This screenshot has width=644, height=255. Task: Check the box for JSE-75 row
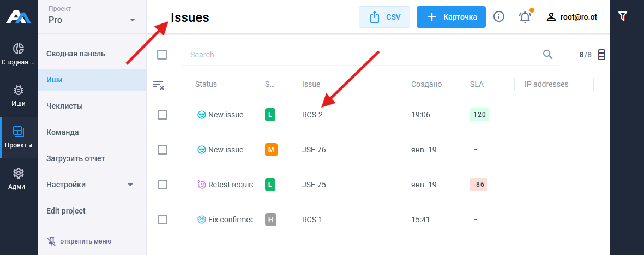coord(162,185)
